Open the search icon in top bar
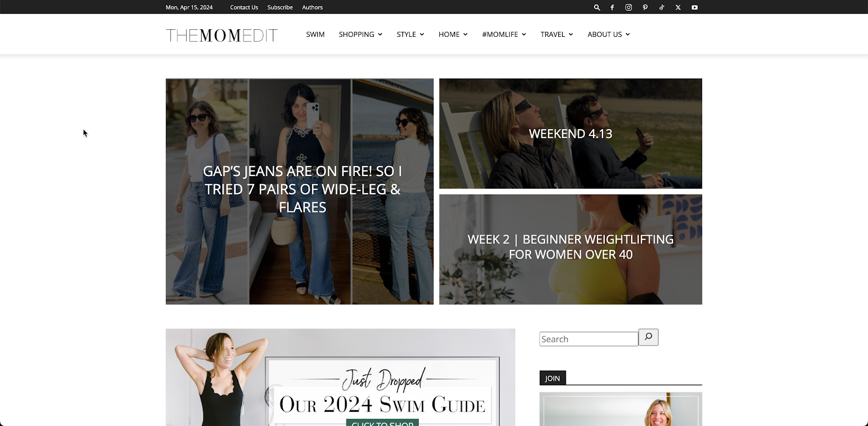Viewport: 868px width, 426px height. tap(597, 8)
